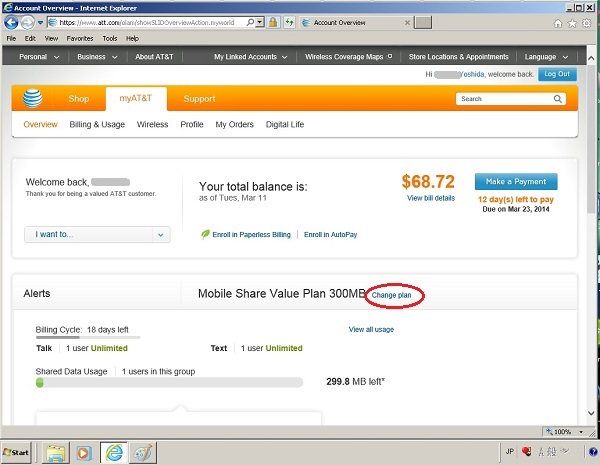Open Wireless Coverage Maps link
Screen dimensions: 600x465
click(348, 57)
